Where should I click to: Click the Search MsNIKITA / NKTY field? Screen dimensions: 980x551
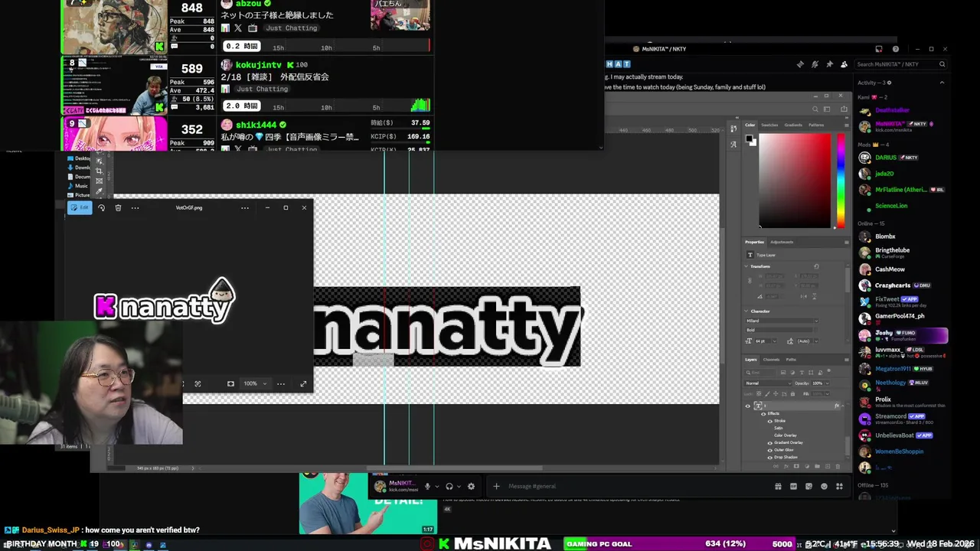pyautogui.click(x=901, y=64)
